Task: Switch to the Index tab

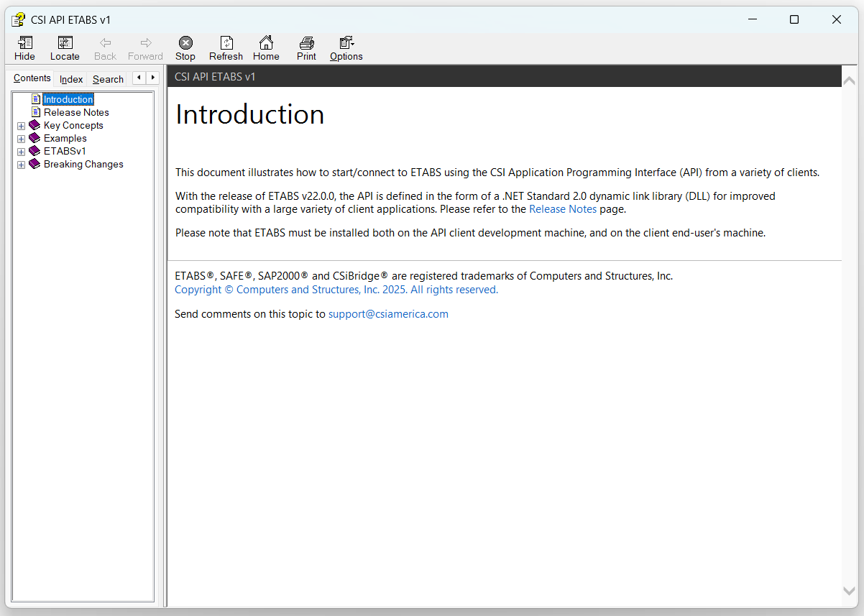Action: 71,79
